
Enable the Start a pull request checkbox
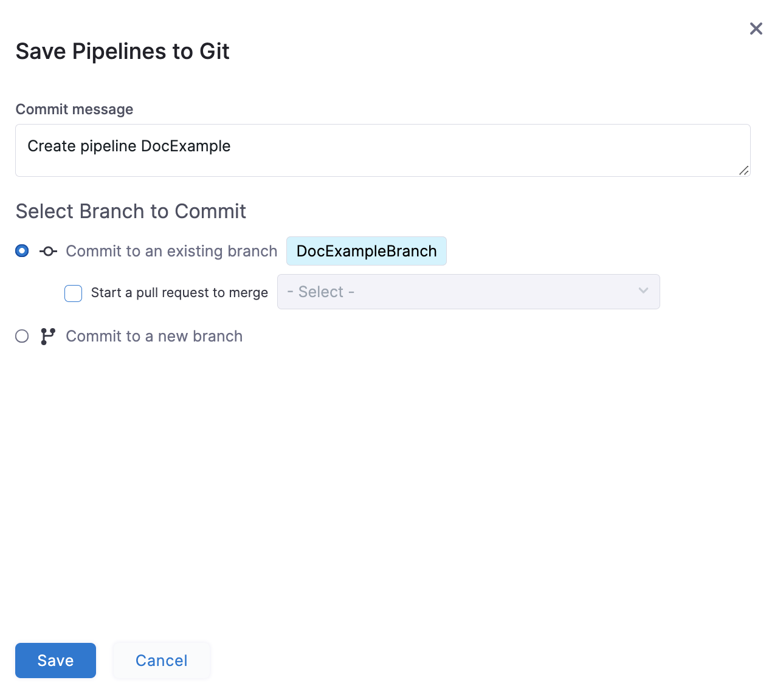click(x=74, y=293)
